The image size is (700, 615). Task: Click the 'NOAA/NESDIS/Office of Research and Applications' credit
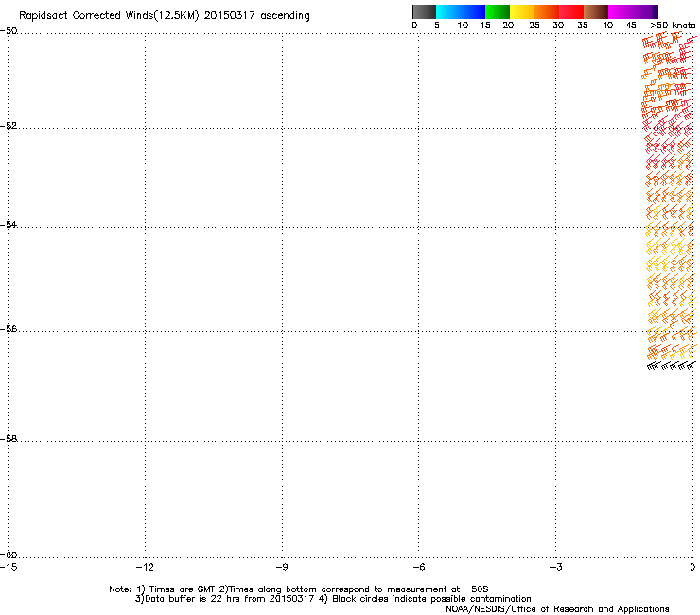pos(557,609)
